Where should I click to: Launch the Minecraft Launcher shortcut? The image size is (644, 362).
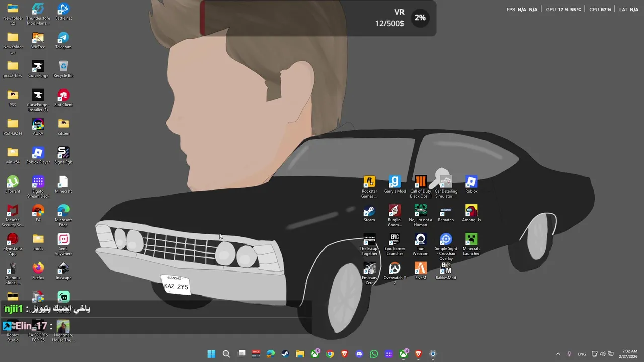(471, 245)
